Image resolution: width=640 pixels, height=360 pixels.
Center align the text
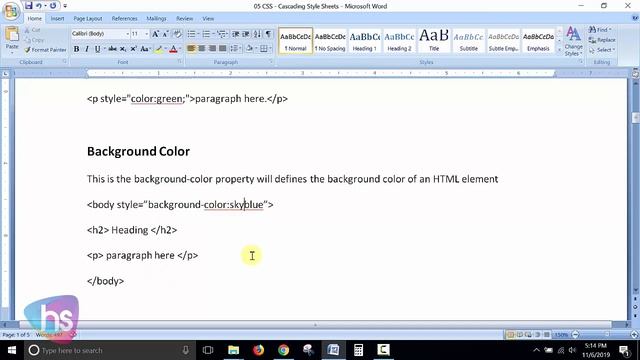click(x=202, y=49)
